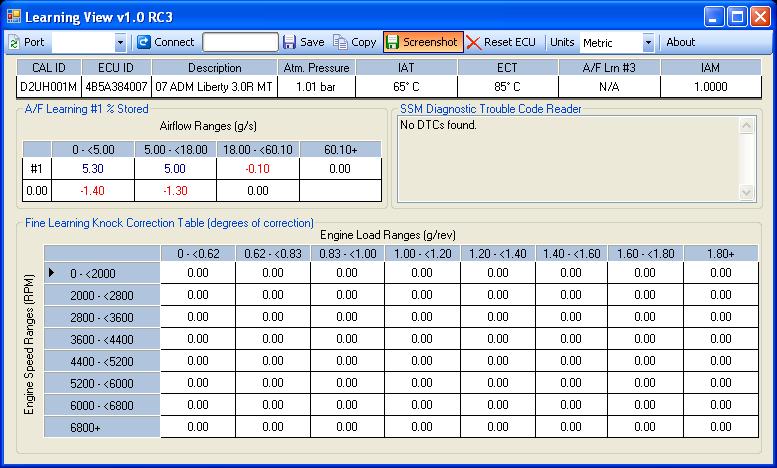Select the 1.80+ engine load column header

click(720, 254)
